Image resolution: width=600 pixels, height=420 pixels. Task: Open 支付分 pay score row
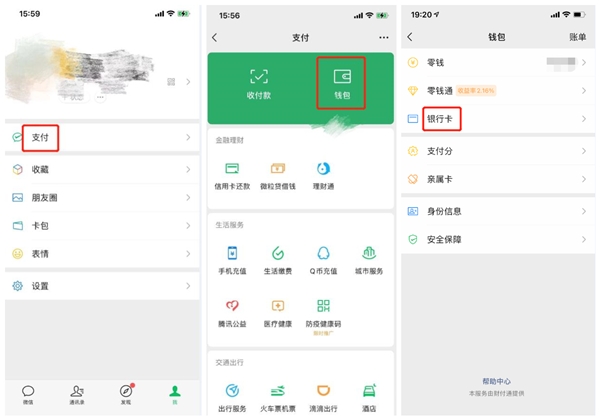pyautogui.click(x=497, y=151)
